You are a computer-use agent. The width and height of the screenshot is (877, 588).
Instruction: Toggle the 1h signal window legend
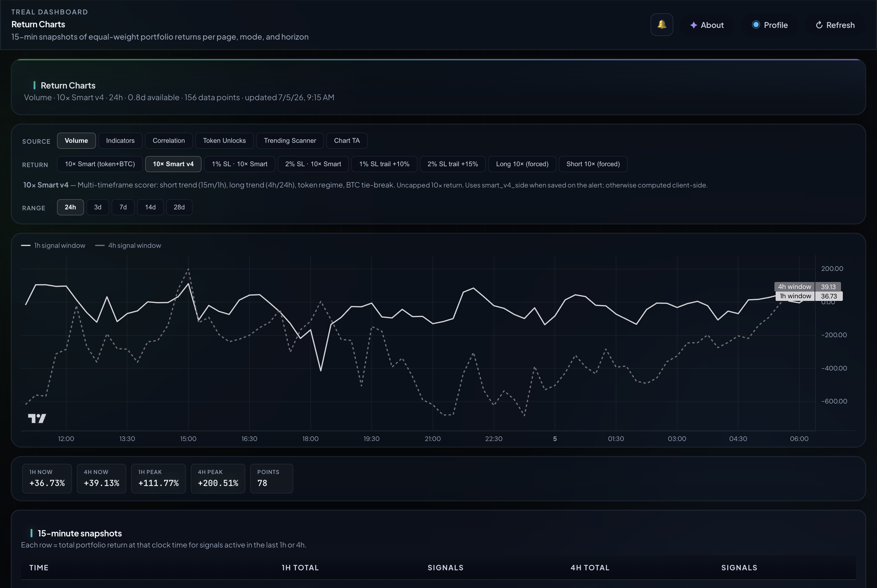tap(53, 245)
